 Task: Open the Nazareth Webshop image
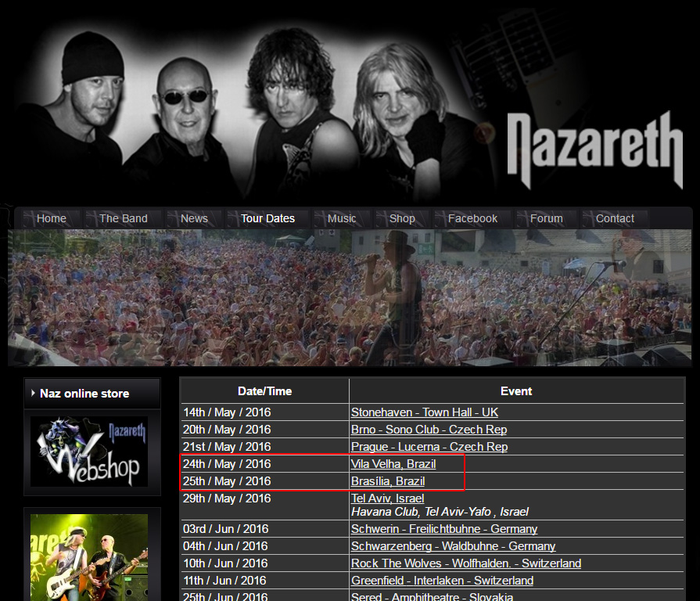coord(89,452)
